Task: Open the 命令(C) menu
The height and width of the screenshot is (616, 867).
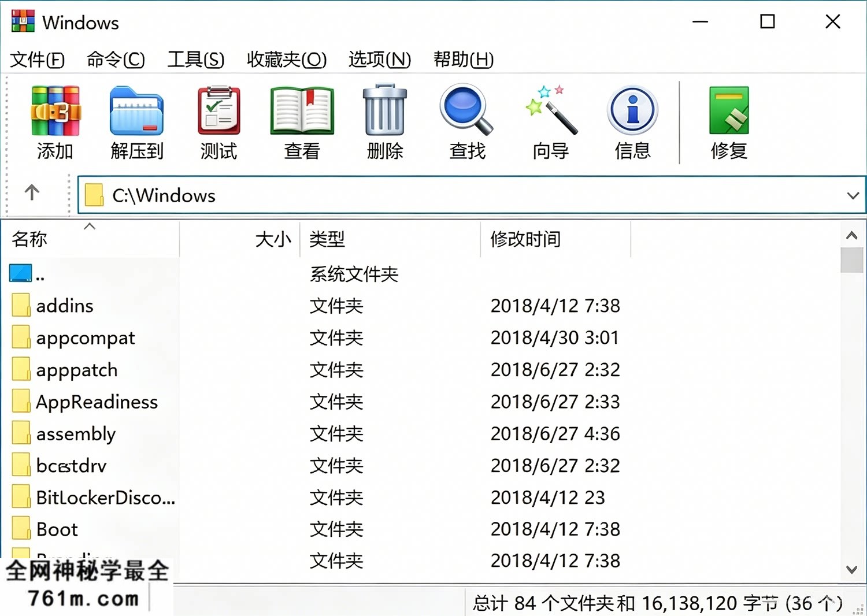Action: pos(116,59)
